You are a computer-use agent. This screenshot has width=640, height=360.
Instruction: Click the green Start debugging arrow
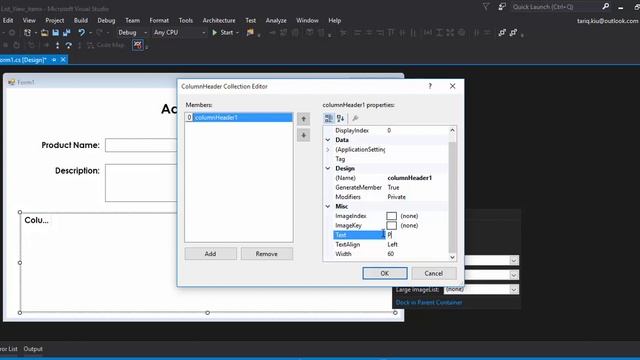215,33
